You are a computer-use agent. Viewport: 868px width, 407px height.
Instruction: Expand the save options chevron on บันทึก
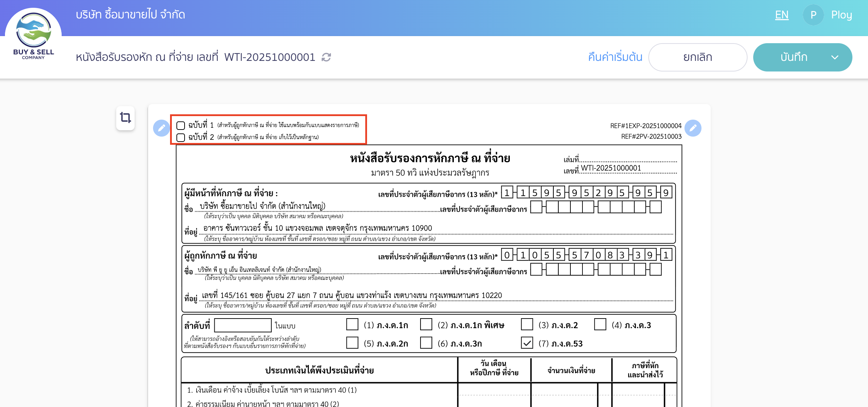(836, 57)
